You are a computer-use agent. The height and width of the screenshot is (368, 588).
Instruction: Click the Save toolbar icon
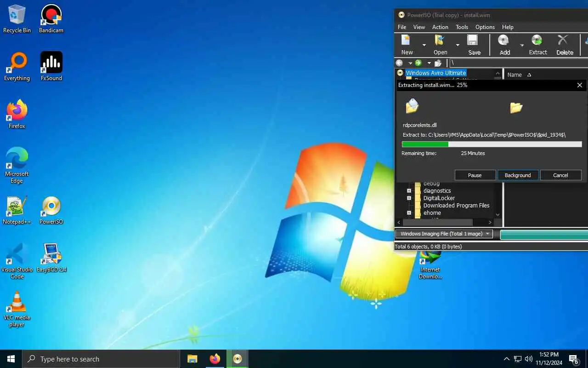pos(474,45)
